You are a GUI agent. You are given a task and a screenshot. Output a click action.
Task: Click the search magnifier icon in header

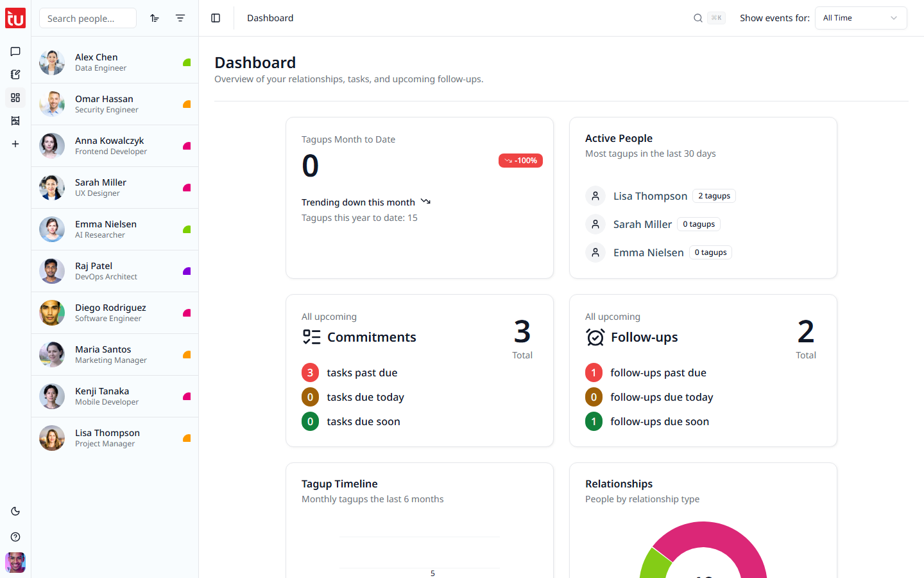(698, 18)
